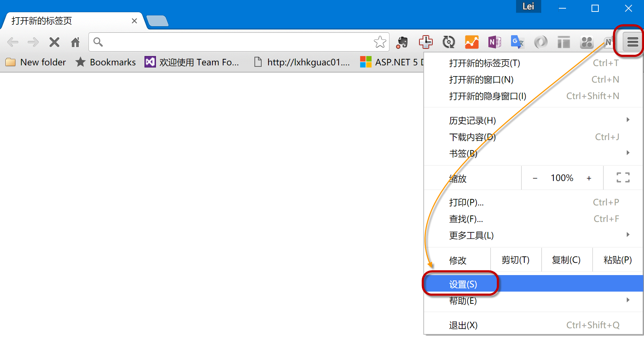Expand the 帮助(E) help submenu
644x339 pixels.
pyautogui.click(x=534, y=301)
